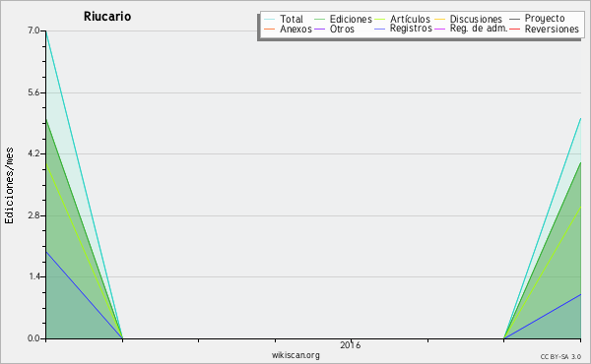Click the 2016 x-axis label
Viewport: 591px width, 364px height.
point(351,344)
